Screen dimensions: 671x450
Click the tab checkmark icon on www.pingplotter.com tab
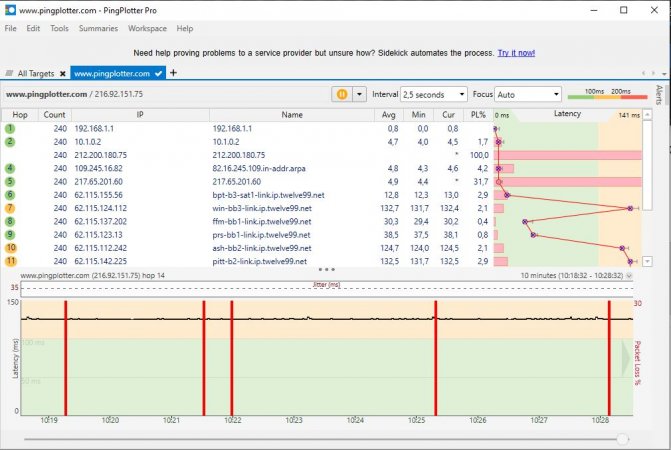click(158, 74)
